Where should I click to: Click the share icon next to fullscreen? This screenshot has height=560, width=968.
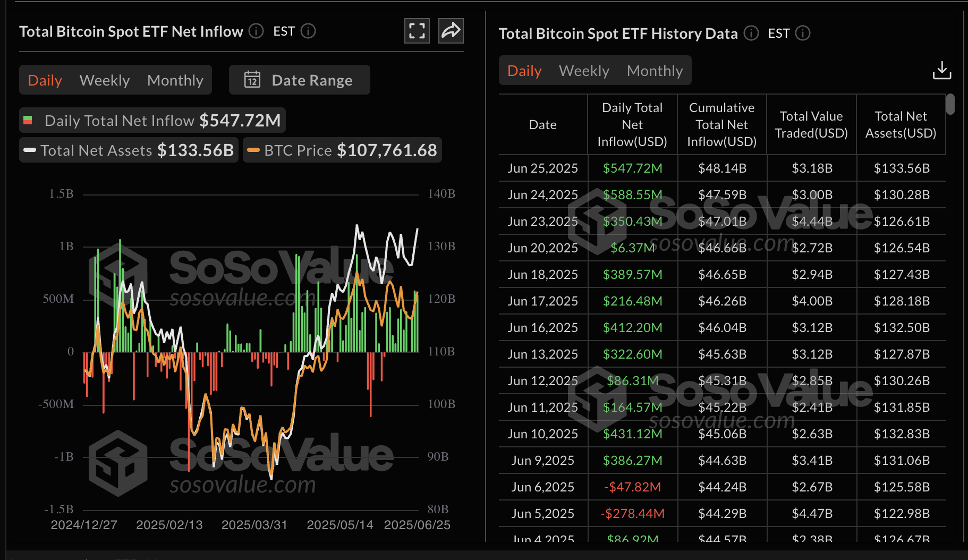[450, 31]
